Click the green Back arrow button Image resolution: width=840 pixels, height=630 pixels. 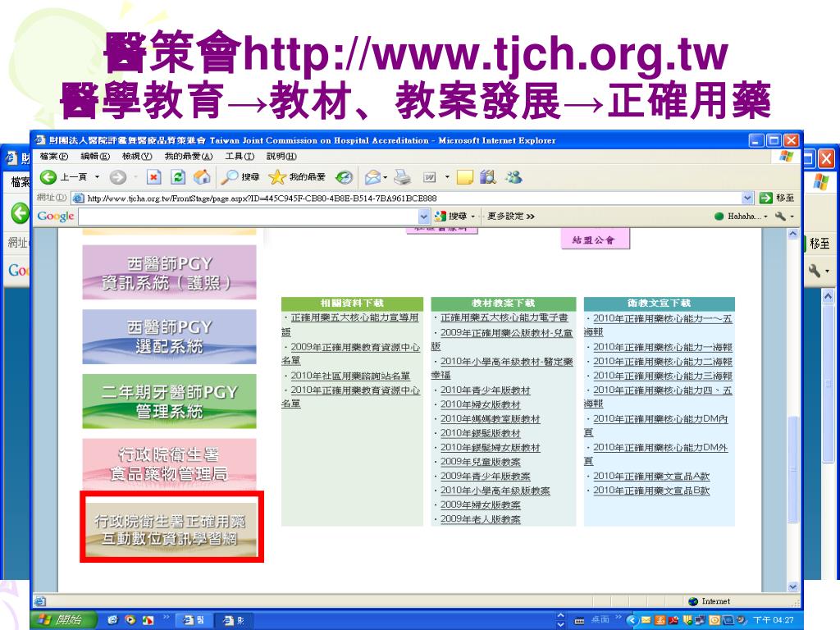pos(48,177)
